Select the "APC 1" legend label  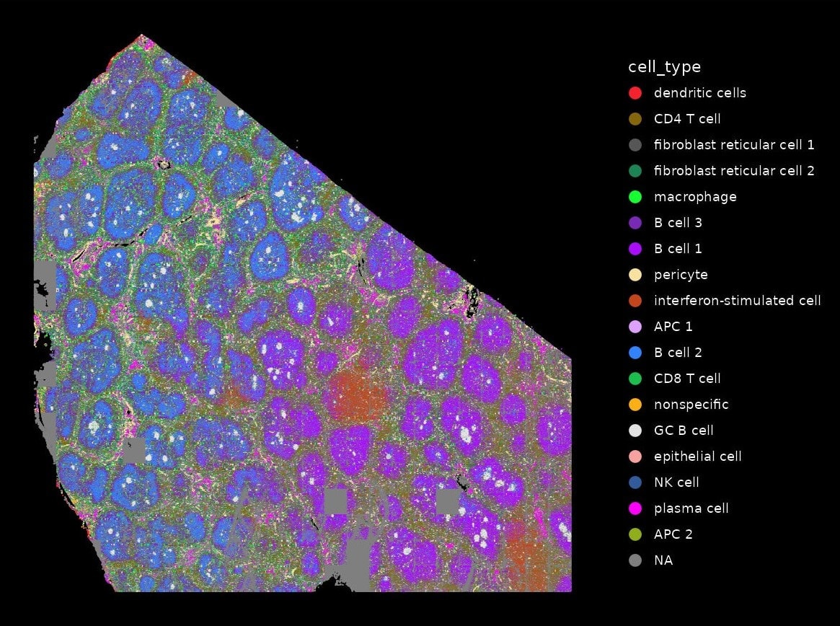click(x=673, y=327)
